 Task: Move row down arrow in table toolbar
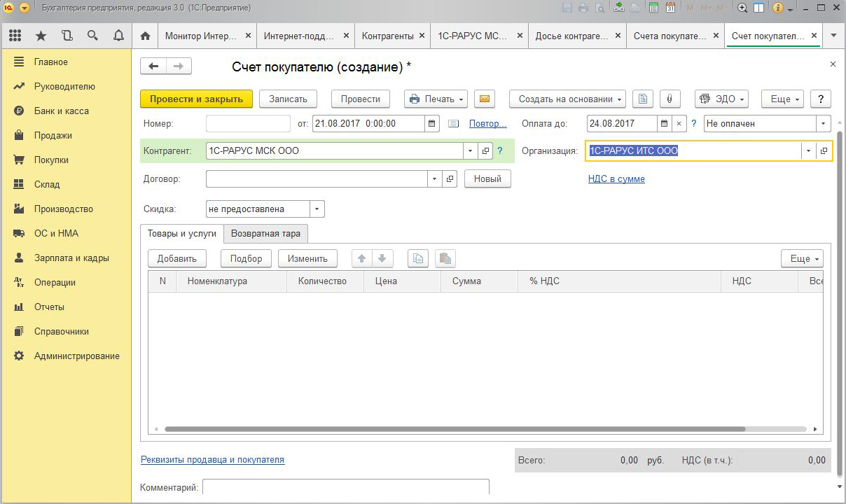[x=382, y=258]
